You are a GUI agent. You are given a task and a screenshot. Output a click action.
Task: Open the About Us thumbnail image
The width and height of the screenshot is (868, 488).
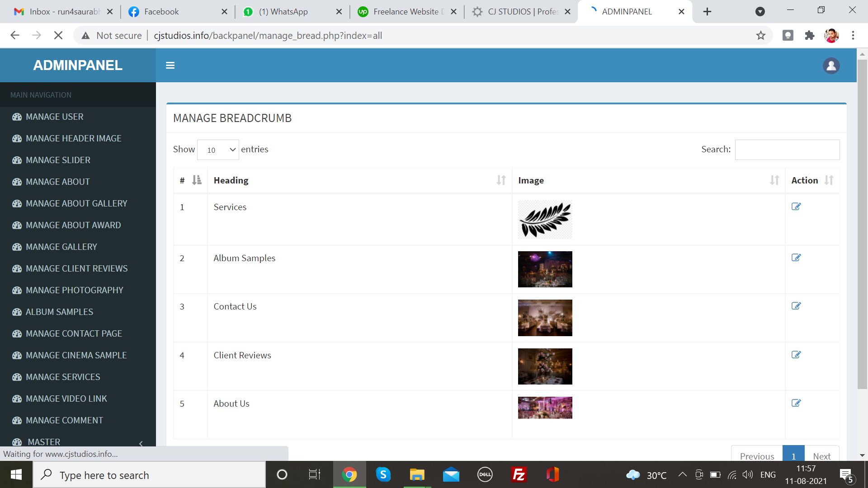coord(545,408)
